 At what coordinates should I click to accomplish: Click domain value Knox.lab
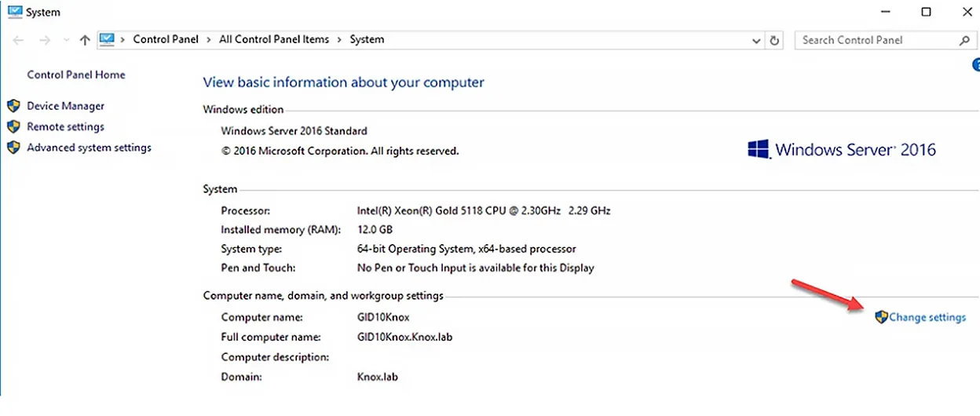[x=378, y=377]
